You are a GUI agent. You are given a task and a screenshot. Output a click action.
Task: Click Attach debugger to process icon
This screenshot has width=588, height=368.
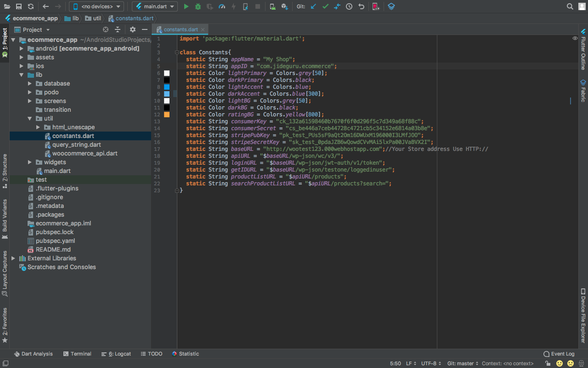click(246, 6)
